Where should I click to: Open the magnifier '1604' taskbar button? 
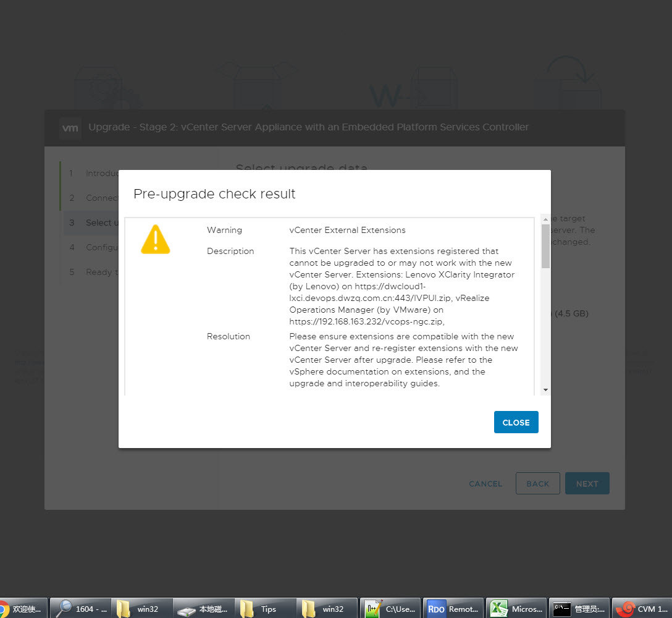pyautogui.click(x=80, y=609)
